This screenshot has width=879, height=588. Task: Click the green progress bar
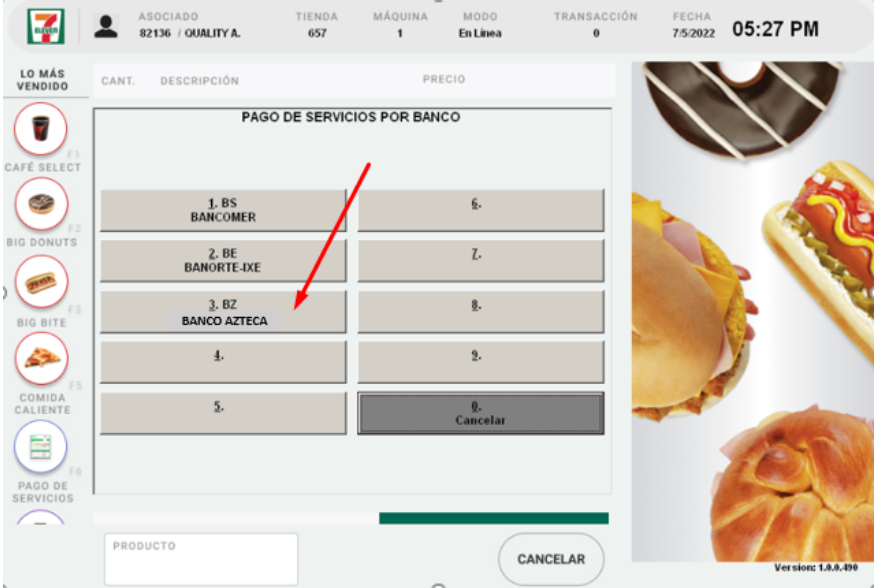(494, 518)
